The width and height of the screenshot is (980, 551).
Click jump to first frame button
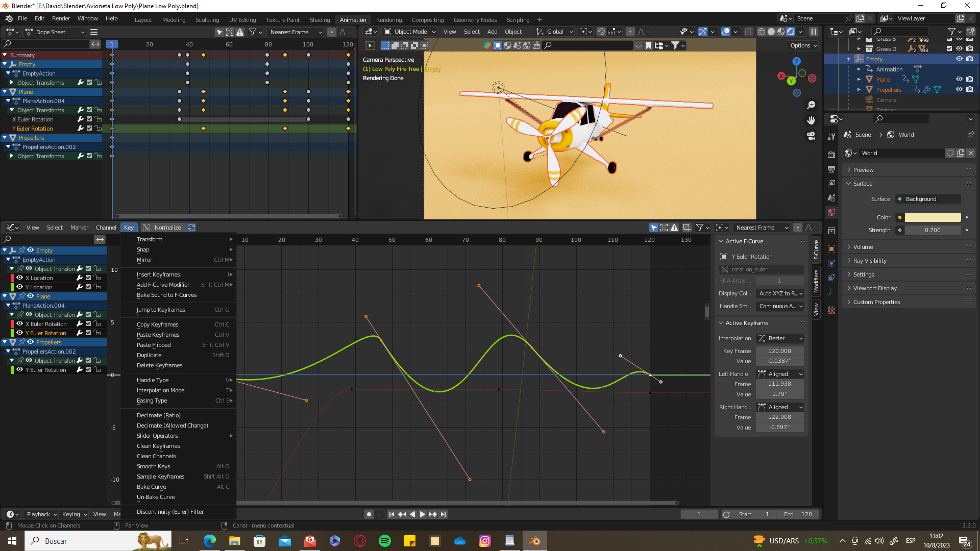point(391,514)
